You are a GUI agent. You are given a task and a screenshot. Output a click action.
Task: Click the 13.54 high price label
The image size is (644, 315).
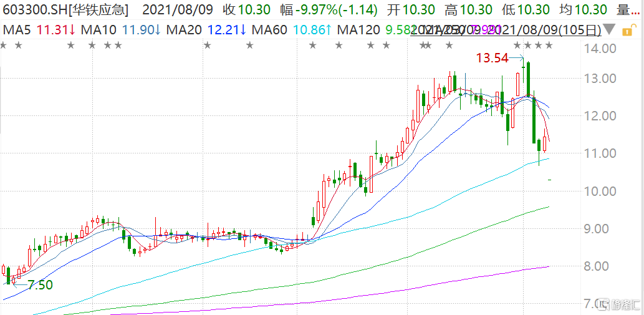493,58
